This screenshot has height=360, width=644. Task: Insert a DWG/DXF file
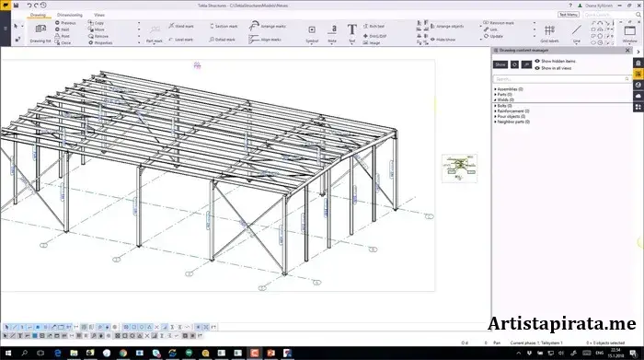(374, 36)
